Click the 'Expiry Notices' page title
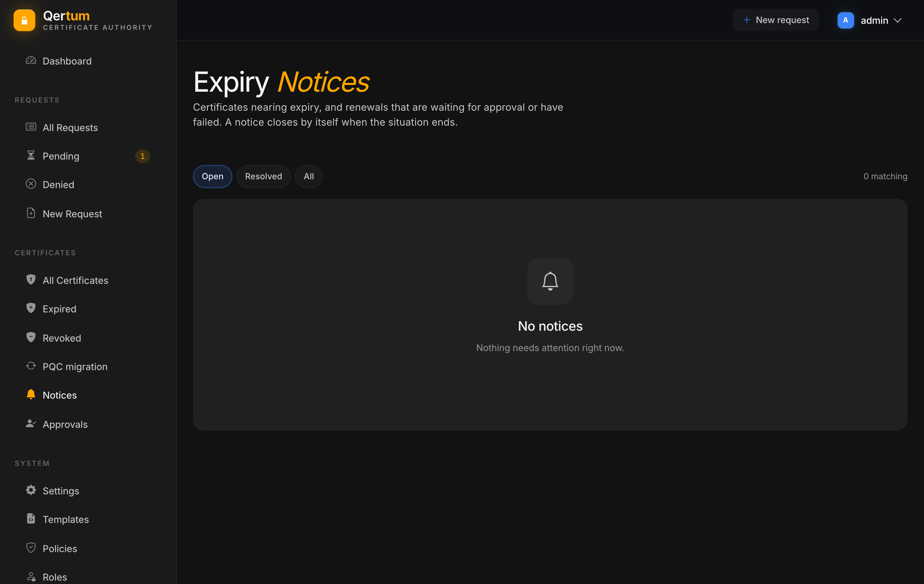 [x=281, y=82]
